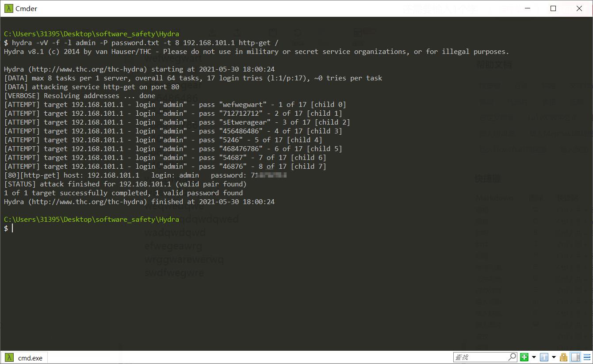Click the magnifier search icon
The width and height of the screenshot is (593, 364).
tap(512, 356)
